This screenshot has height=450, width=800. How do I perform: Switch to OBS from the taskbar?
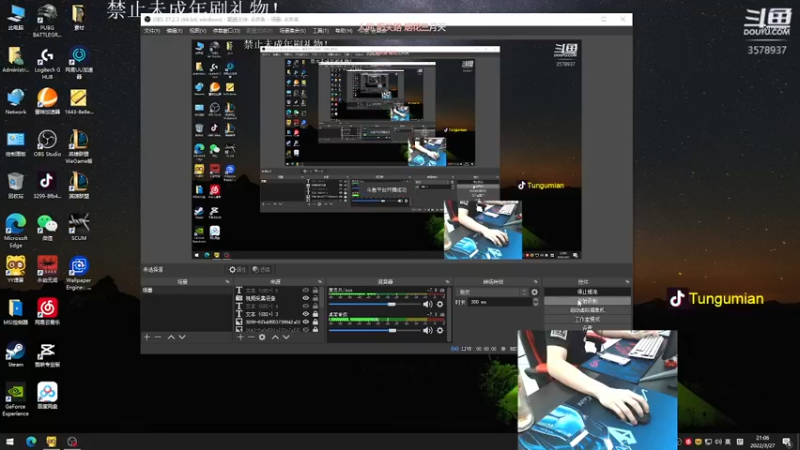coord(72,442)
